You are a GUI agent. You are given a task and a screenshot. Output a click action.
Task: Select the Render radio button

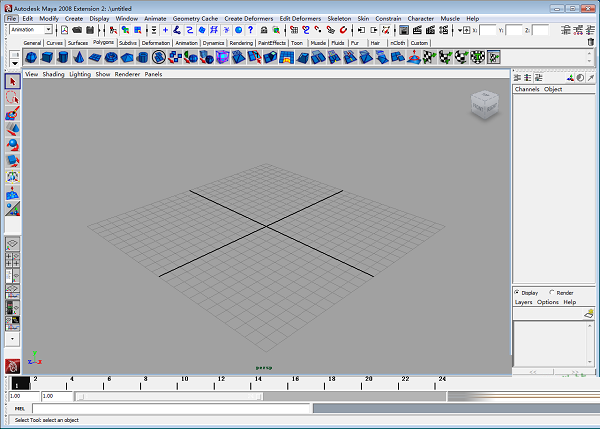pos(550,292)
